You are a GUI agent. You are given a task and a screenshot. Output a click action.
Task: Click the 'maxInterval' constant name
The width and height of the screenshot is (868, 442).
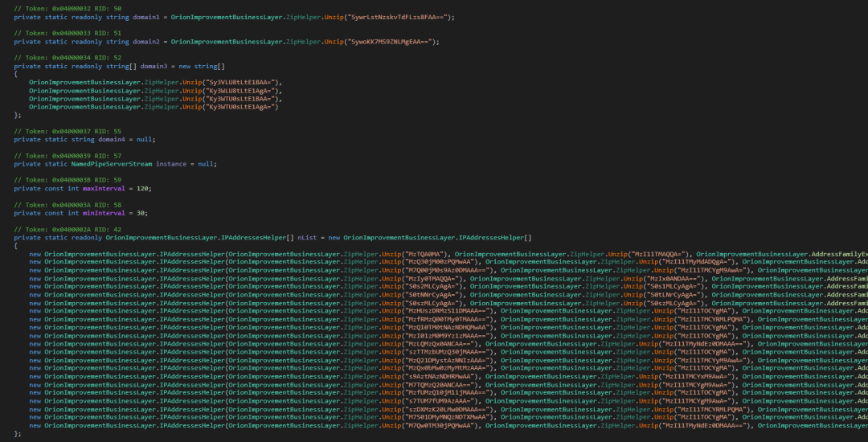pyautogui.click(x=104, y=189)
